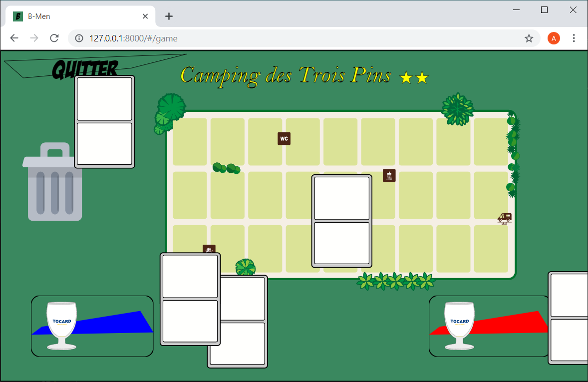Click the shower sign icon
This screenshot has height=382, width=588.
coord(389,176)
